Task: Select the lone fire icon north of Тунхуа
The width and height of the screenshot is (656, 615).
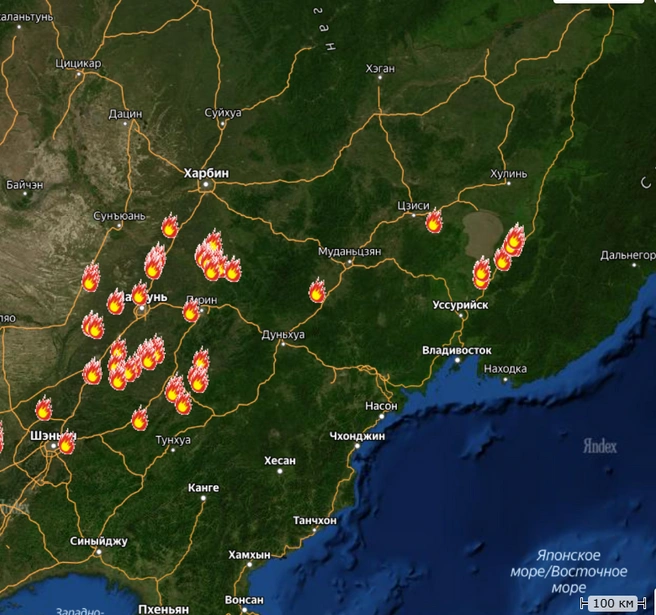Action: [x=140, y=418]
